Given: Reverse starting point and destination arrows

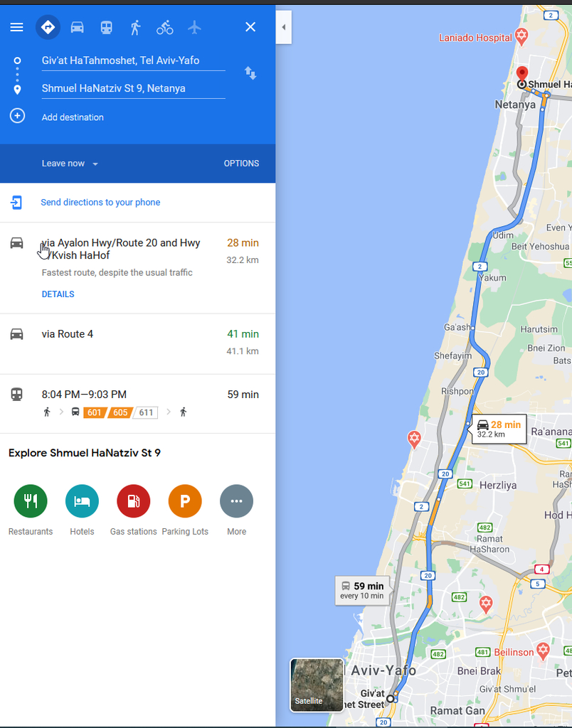Looking at the screenshot, I should point(250,73).
